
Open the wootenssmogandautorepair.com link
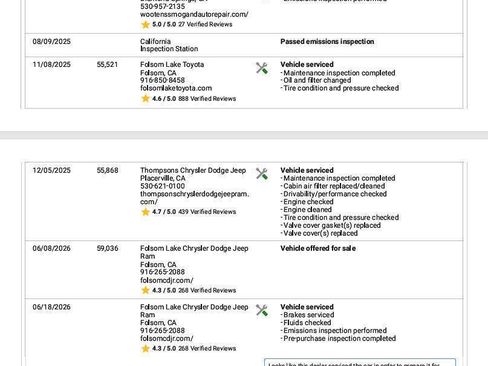[194, 14]
